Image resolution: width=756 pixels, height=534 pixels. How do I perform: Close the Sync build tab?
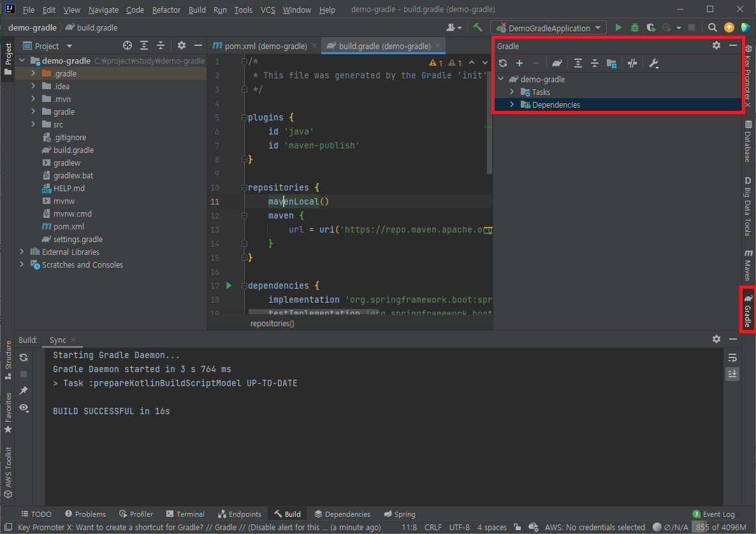pos(73,340)
